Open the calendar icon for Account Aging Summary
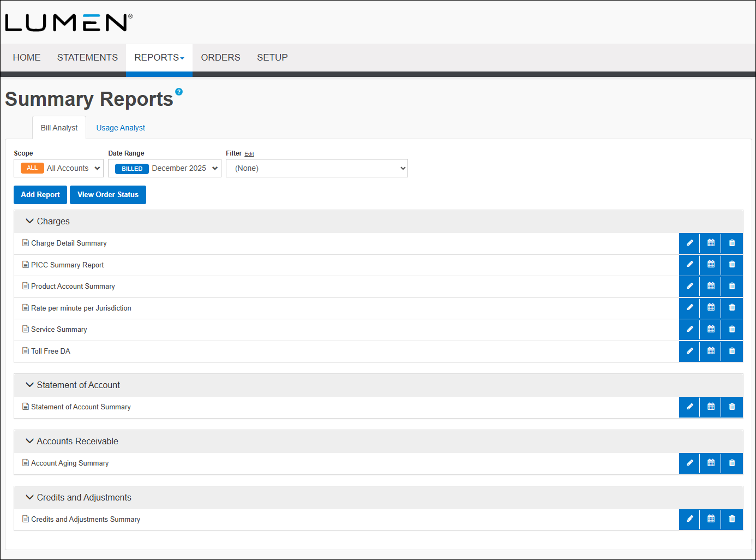 point(710,463)
